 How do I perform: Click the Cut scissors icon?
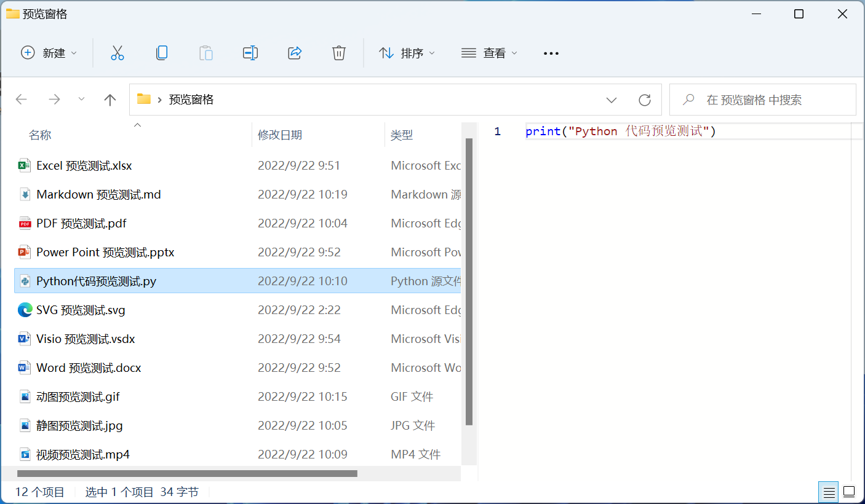click(x=118, y=53)
